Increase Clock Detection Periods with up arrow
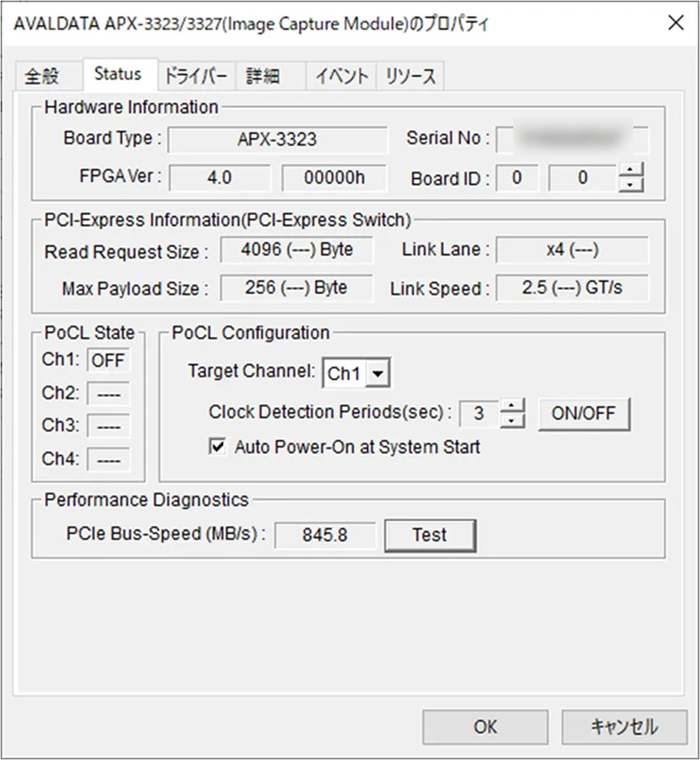The height and width of the screenshot is (760, 700). pyautogui.click(x=512, y=405)
